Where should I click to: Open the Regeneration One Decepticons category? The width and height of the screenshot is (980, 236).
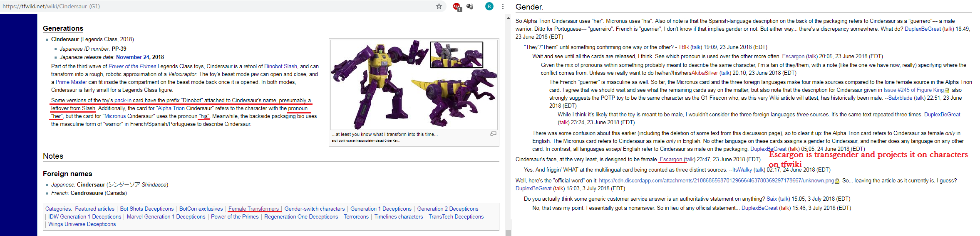tap(301, 216)
